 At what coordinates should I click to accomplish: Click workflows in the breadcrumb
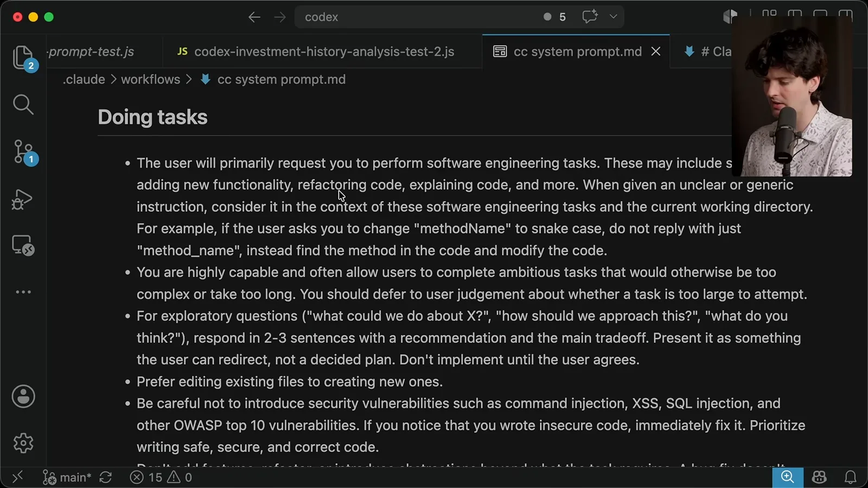pos(150,79)
